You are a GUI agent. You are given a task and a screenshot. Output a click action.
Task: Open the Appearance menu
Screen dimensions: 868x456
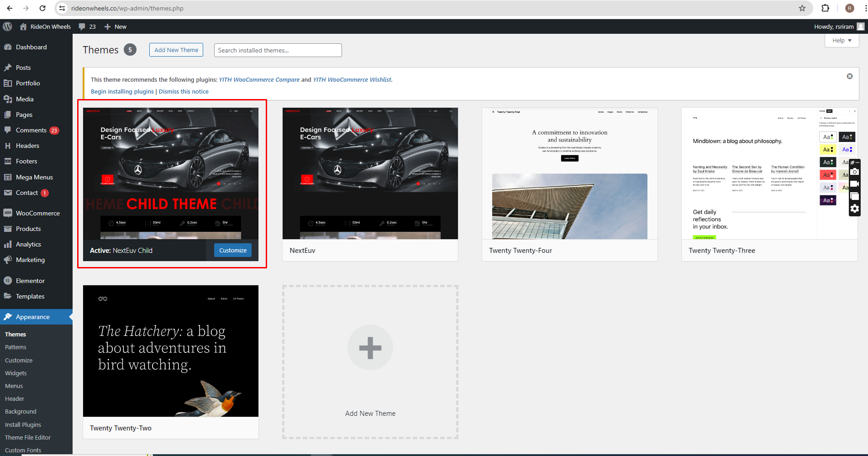coord(37,317)
